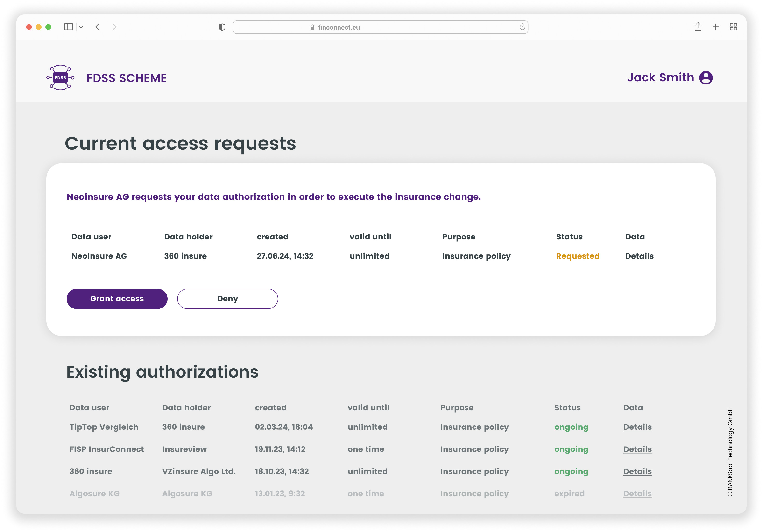Viewport: 763px width, 532px height.
Task: Click the Grant access button
Action: pyautogui.click(x=117, y=299)
